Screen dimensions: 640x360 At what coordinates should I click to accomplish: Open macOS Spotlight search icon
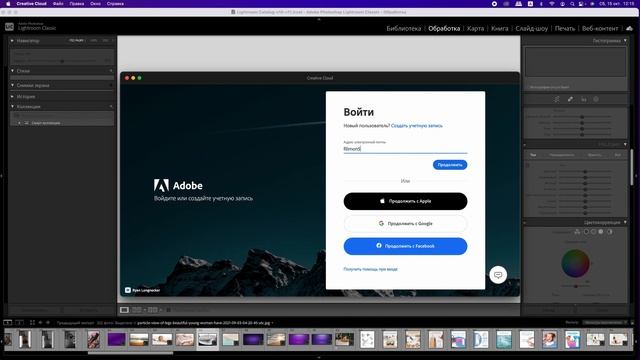point(572,4)
